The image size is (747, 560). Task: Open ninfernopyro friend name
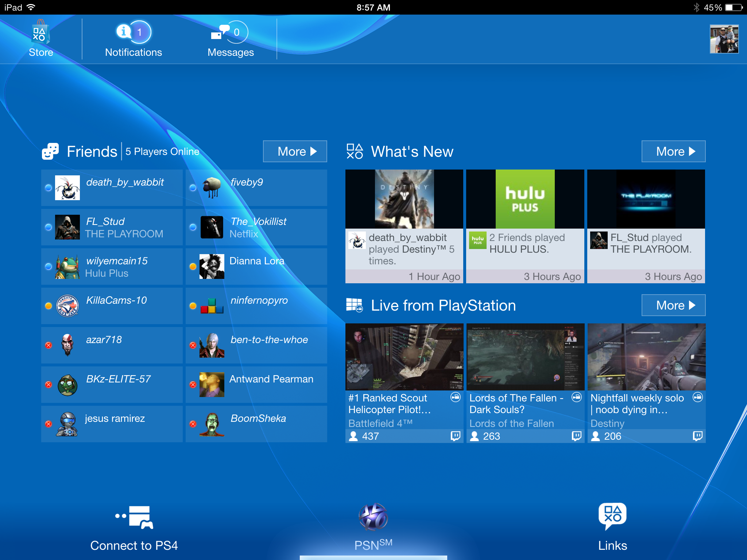coord(259,300)
